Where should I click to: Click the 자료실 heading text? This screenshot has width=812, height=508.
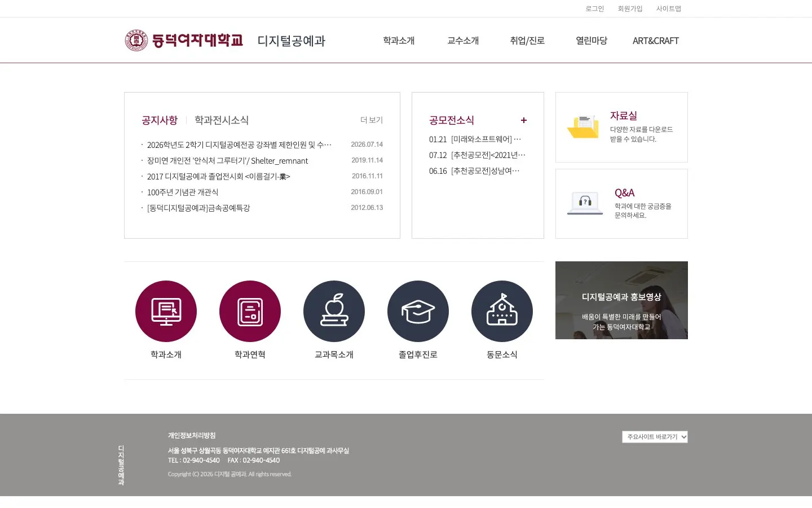coord(623,116)
